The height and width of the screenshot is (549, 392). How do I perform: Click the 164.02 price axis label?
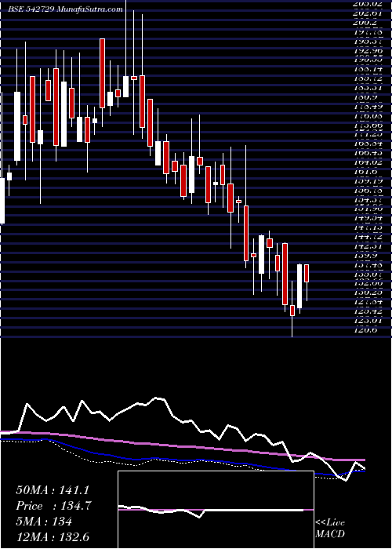pyautogui.click(x=368, y=162)
